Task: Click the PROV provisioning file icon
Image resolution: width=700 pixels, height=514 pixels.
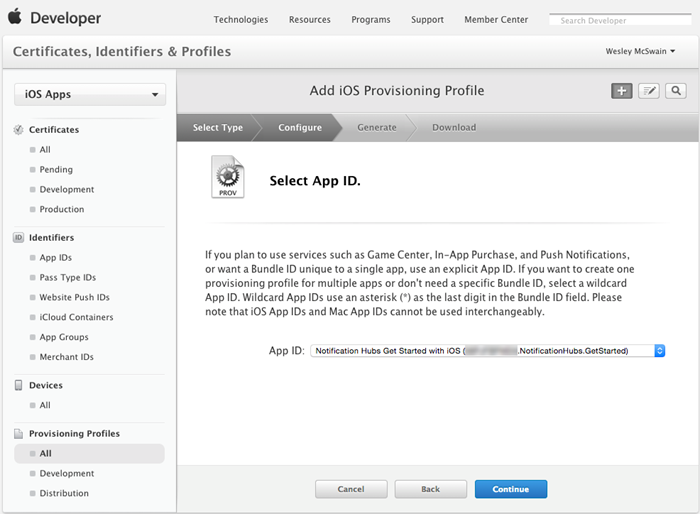Action: pos(228,177)
